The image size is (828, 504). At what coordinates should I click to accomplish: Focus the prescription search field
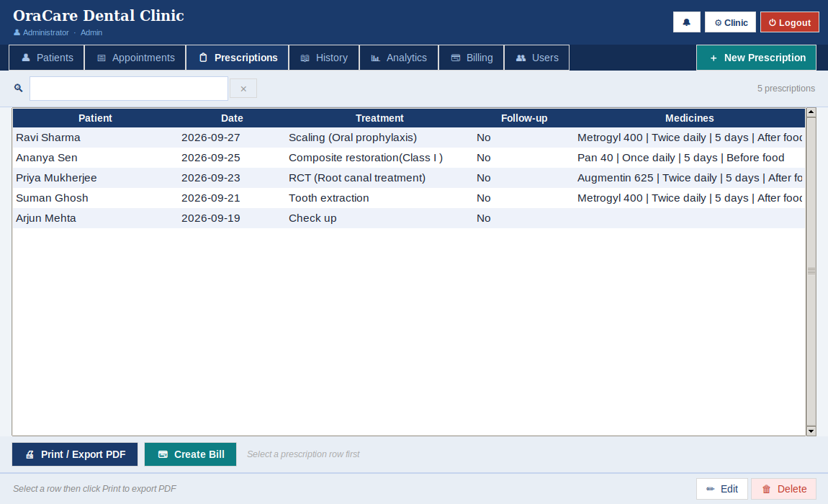click(129, 89)
